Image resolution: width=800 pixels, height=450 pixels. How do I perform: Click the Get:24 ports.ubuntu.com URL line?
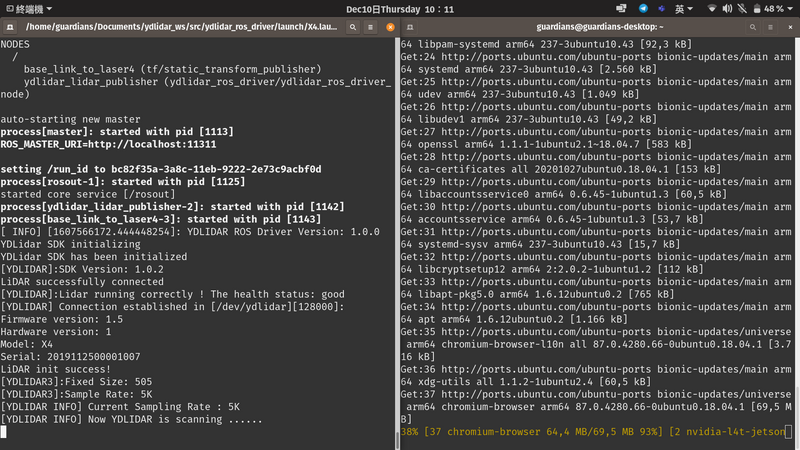coord(596,57)
